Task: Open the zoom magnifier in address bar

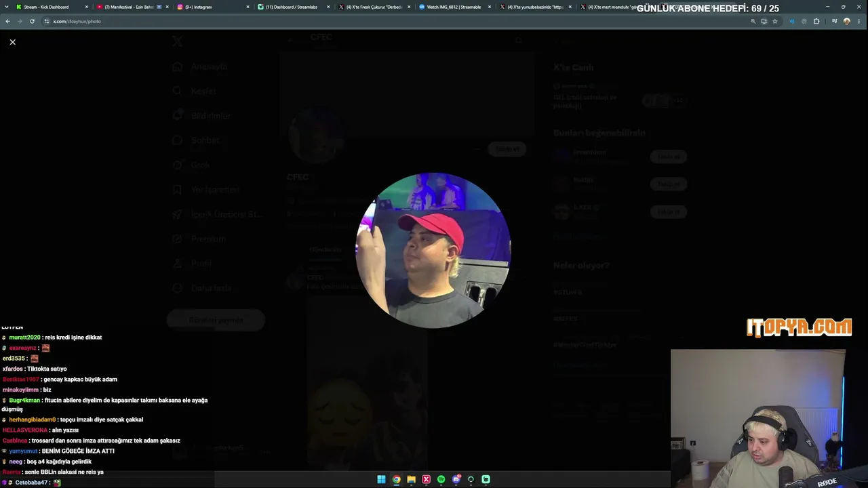Action: point(753,21)
